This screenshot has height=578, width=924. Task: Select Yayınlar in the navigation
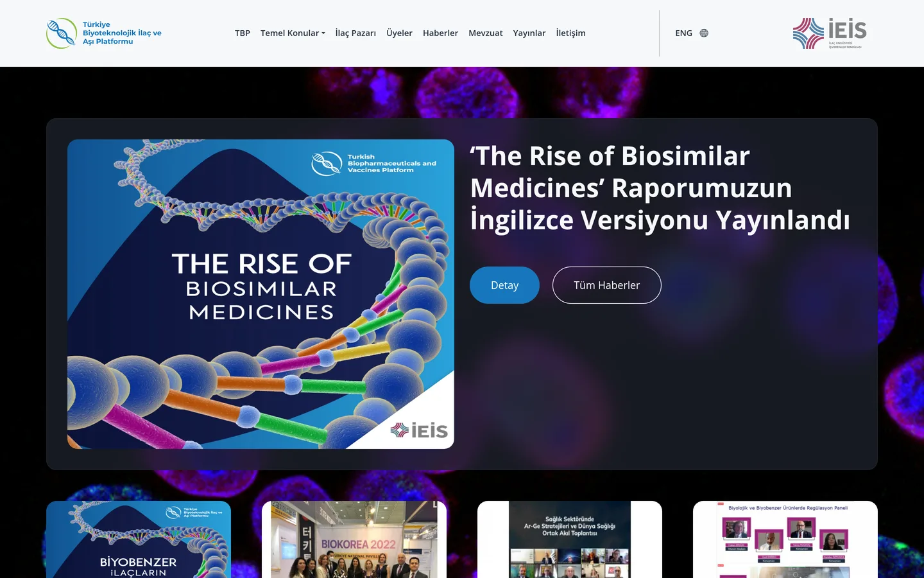click(x=529, y=33)
